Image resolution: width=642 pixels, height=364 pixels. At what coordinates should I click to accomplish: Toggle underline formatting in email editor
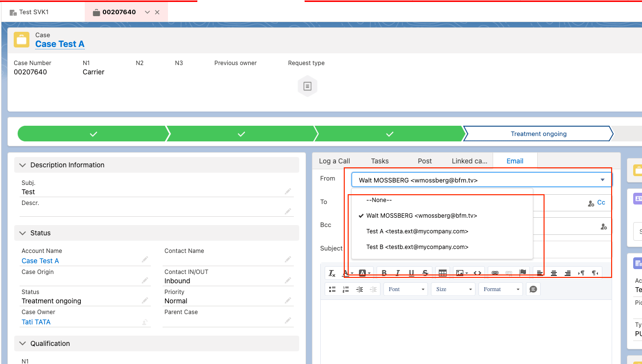coord(411,273)
